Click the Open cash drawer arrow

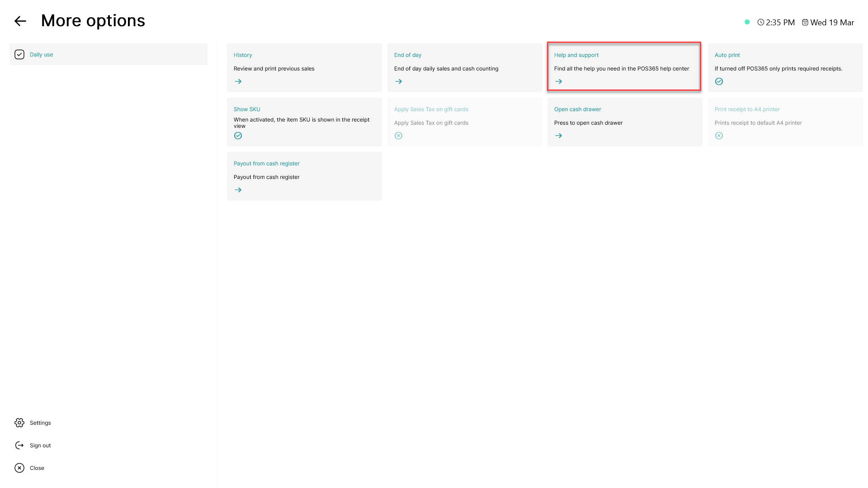click(x=559, y=136)
